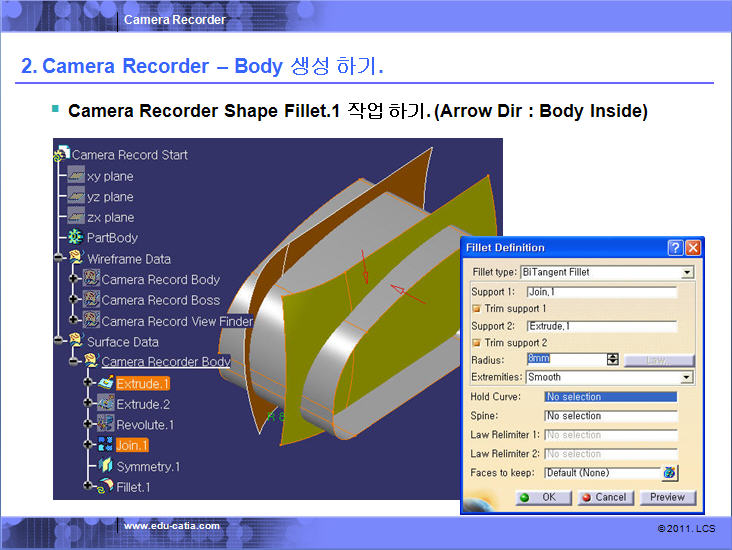Click the Preview button
The width and height of the screenshot is (732, 550).
point(667,497)
